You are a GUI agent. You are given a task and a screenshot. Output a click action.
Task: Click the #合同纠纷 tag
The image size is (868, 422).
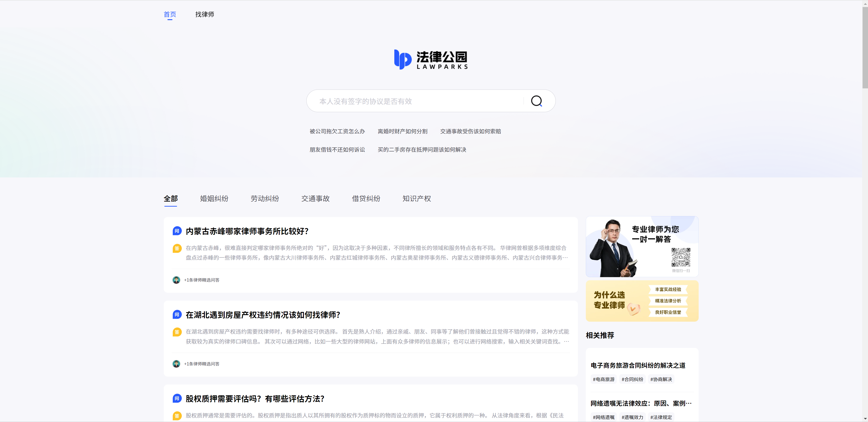click(632, 379)
